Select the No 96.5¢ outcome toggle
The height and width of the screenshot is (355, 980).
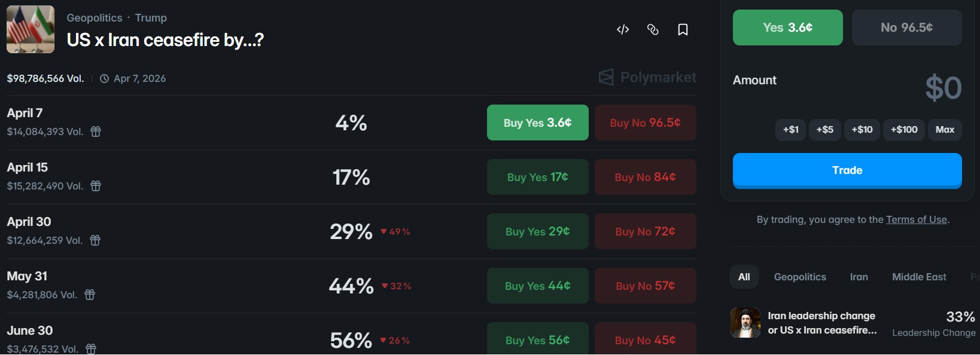tap(906, 27)
